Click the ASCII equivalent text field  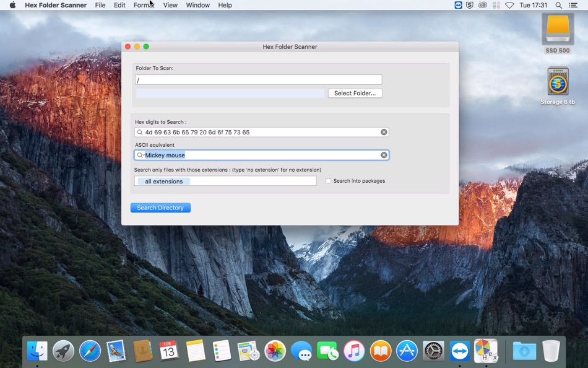coord(261,155)
